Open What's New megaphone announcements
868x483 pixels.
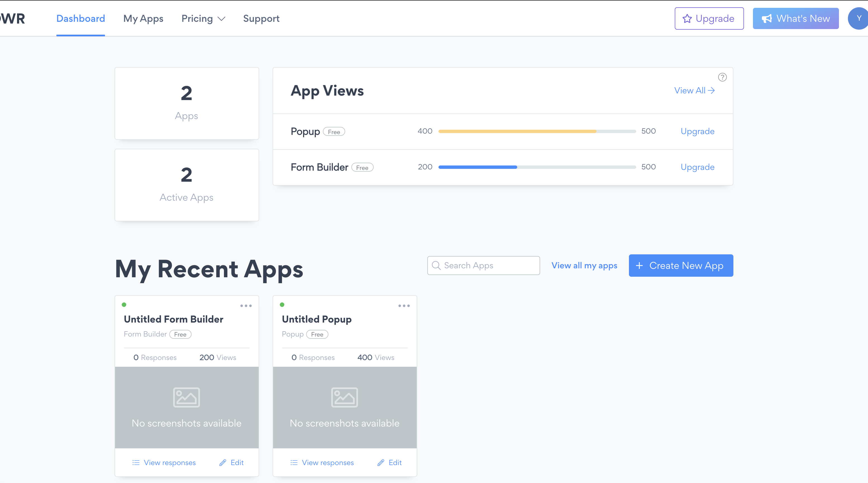click(x=796, y=18)
